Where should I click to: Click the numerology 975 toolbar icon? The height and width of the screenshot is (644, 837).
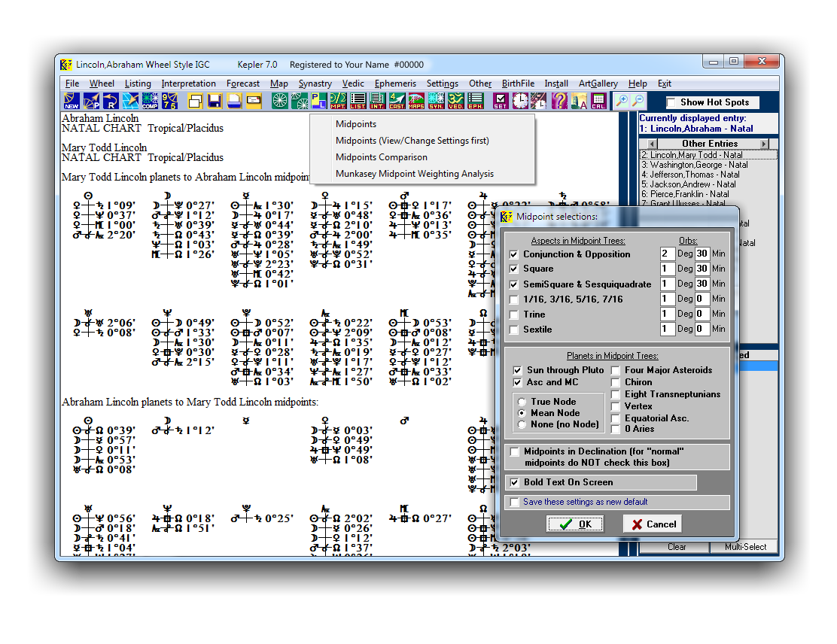[x=170, y=101]
